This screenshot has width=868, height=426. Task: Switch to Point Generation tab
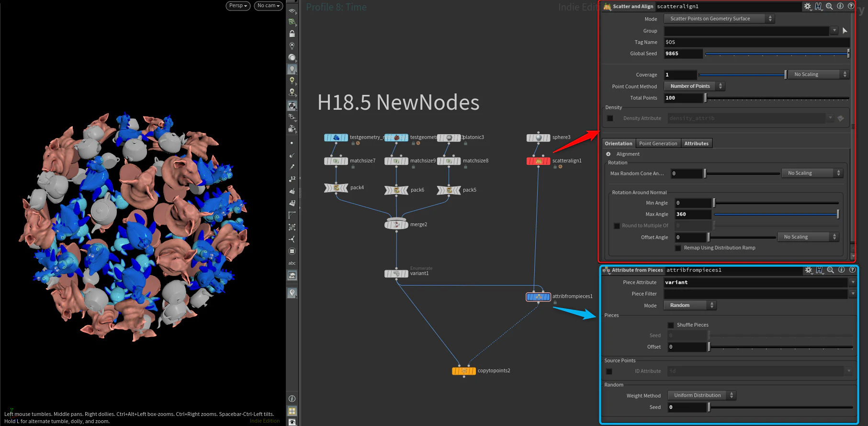tap(658, 143)
